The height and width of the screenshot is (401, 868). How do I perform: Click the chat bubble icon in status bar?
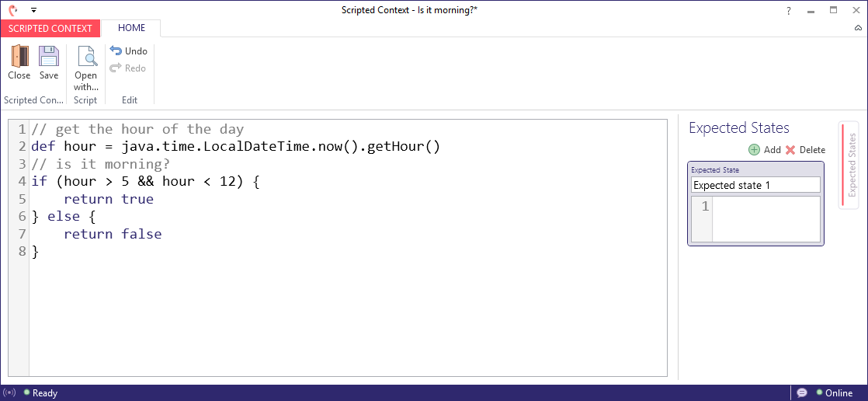pos(802,393)
